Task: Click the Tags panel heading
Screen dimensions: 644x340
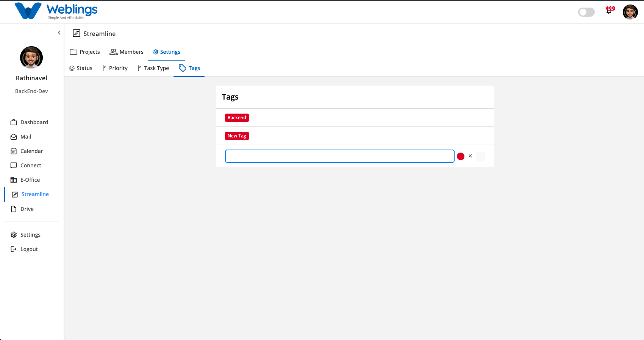Action: (230, 97)
